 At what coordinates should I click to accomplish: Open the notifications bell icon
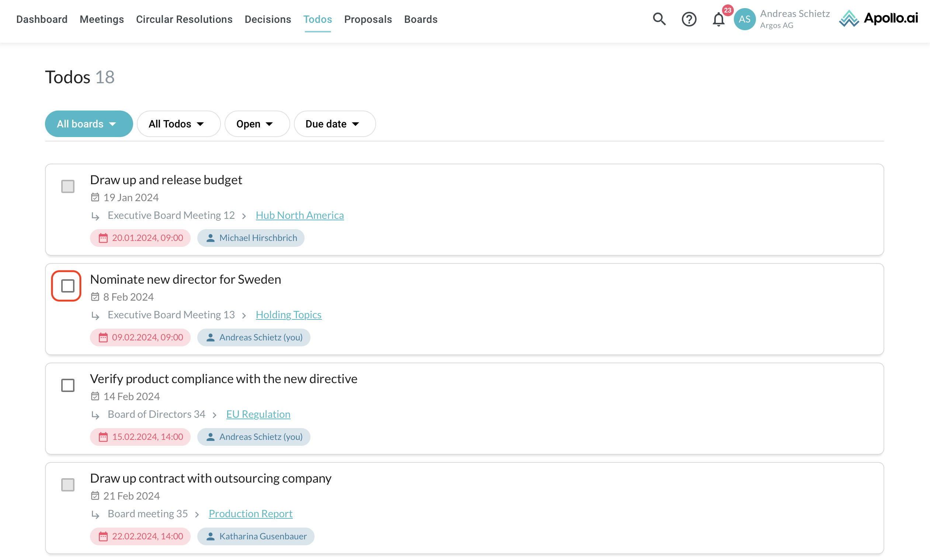[x=718, y=20]
